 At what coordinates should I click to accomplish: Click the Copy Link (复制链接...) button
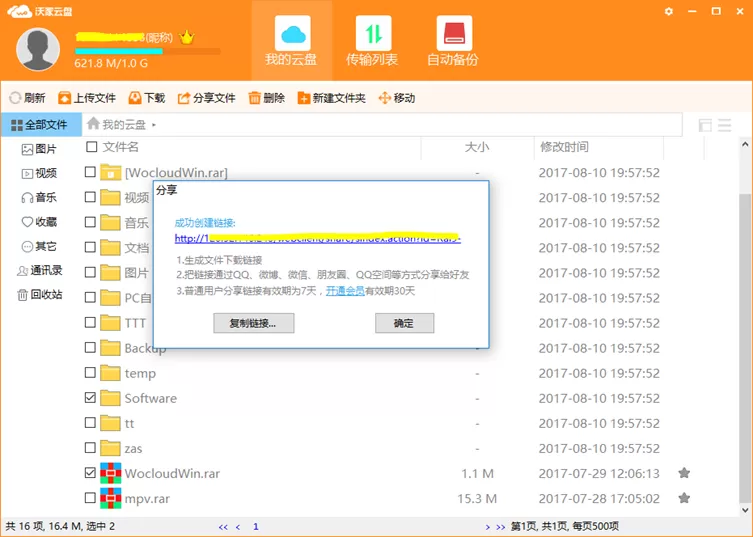(x=254, y=323)
